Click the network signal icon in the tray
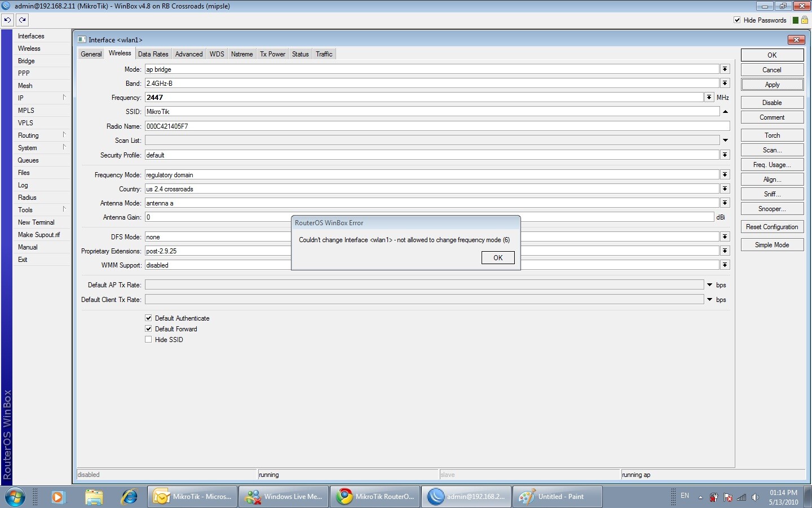This screenshot has width=812, height=508. tap(741, 498)
